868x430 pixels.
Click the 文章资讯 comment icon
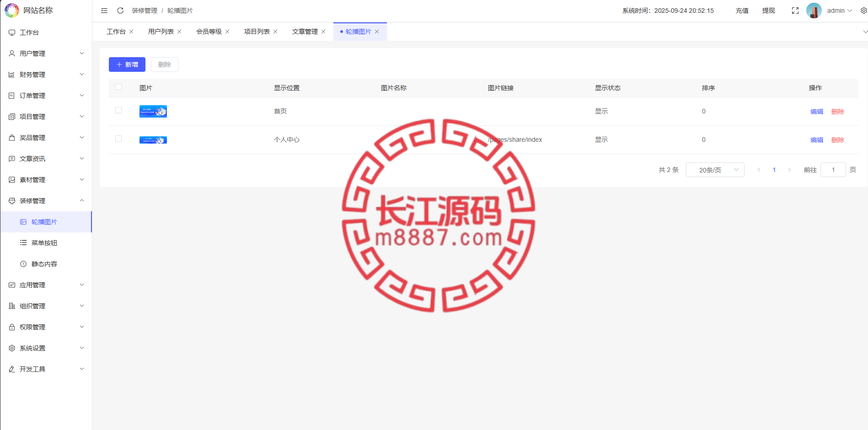pos(12,159)
